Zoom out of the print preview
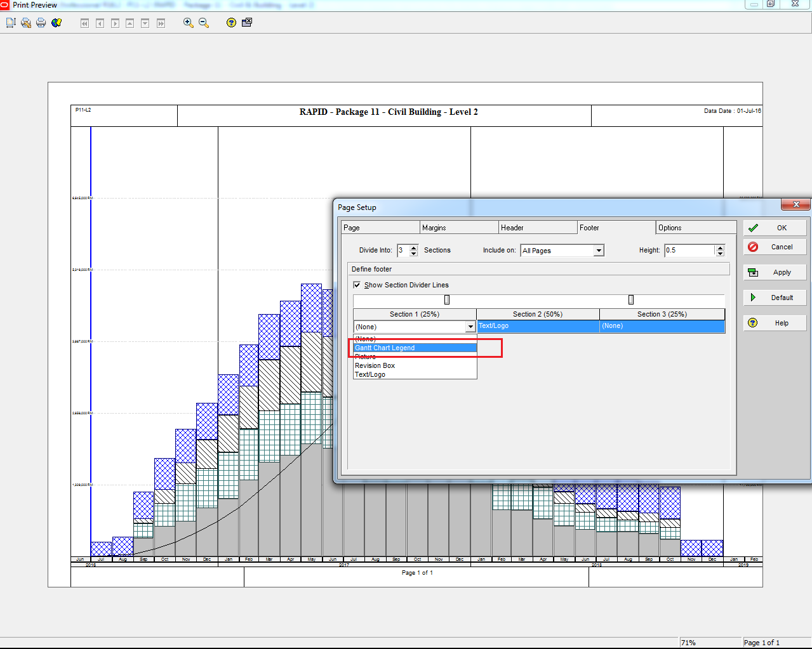This screenshot has width=812, height=649. [x=204, y=23]
